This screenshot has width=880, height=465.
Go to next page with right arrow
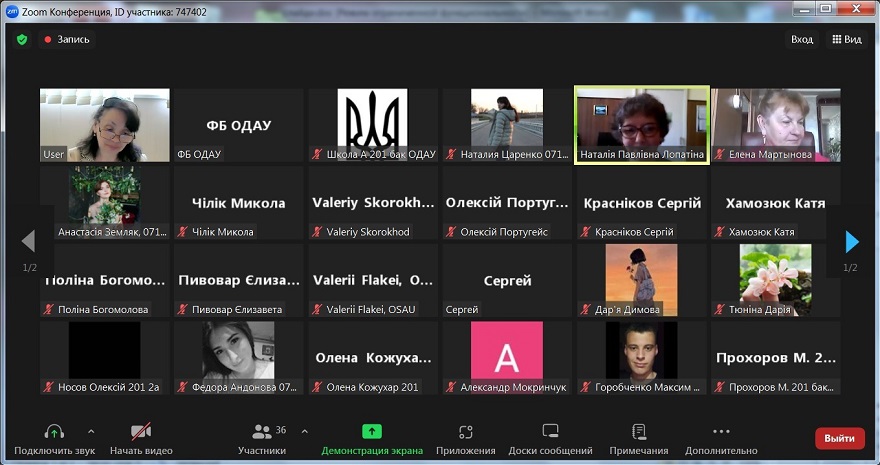pyautogui.click(x=852, y=241)
